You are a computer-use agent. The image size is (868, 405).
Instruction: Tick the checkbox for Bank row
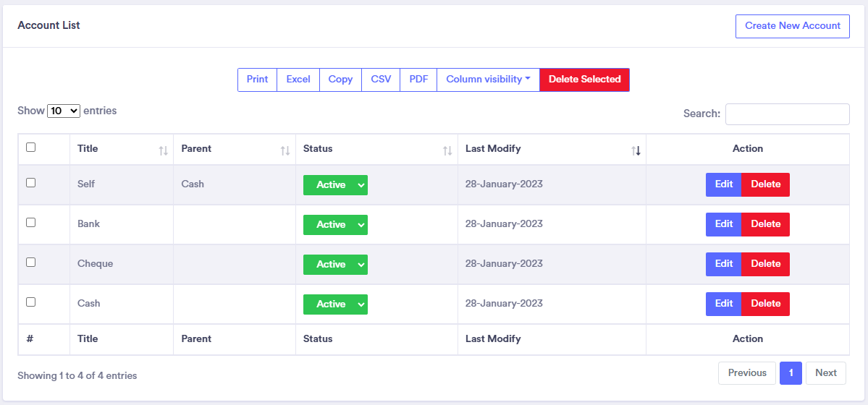pyautogui.click(x=30, y=223)
